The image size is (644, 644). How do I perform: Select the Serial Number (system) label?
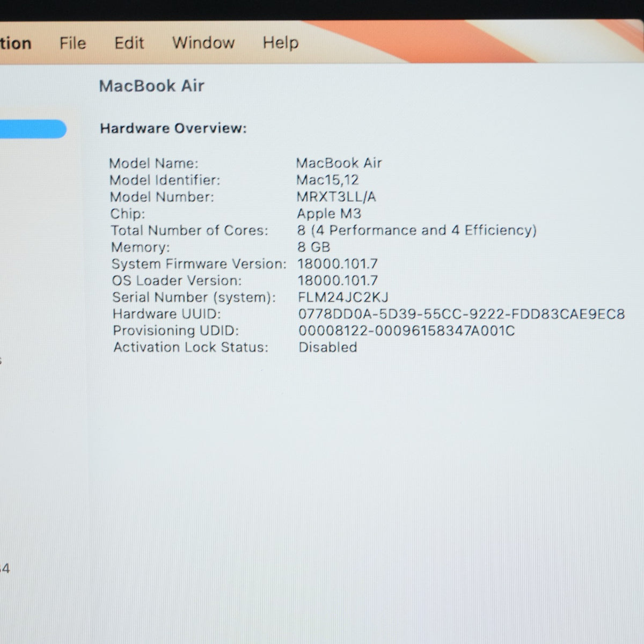[x=194, y=297]
